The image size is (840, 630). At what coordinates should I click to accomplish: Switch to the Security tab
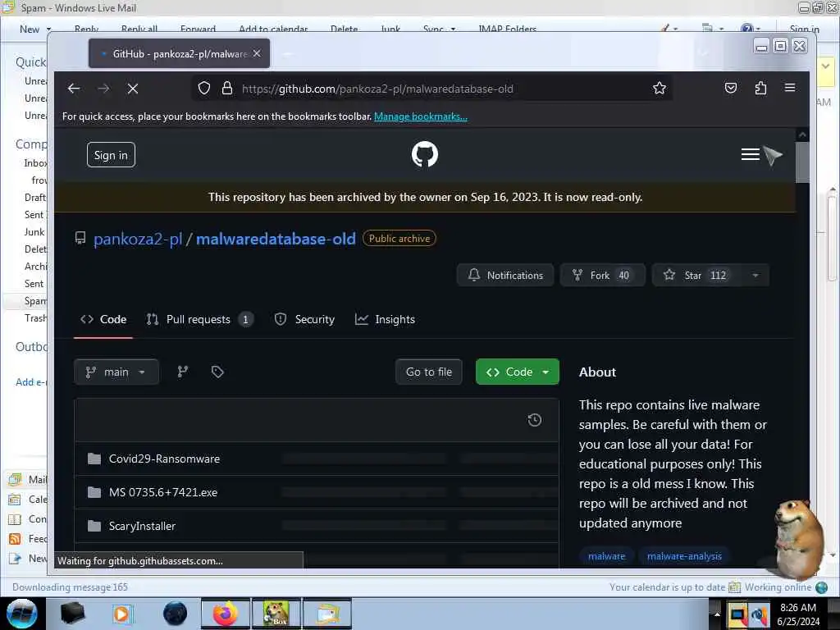304,319
